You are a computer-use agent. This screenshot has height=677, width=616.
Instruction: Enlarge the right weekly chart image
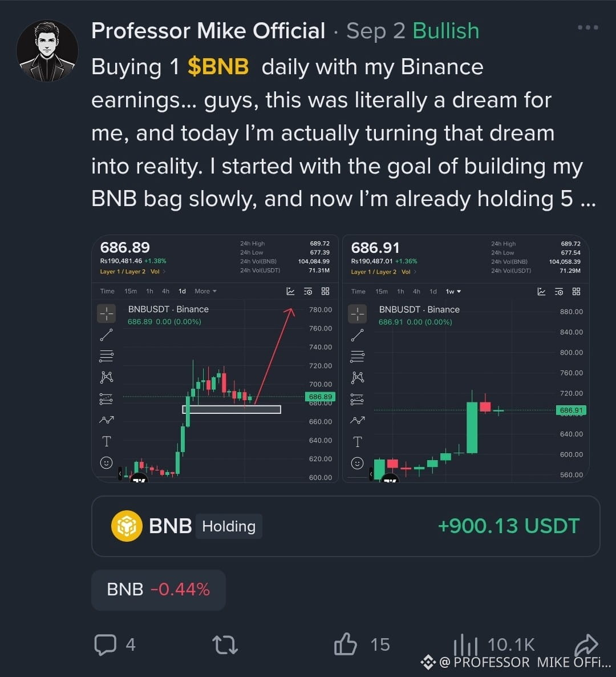466,358
